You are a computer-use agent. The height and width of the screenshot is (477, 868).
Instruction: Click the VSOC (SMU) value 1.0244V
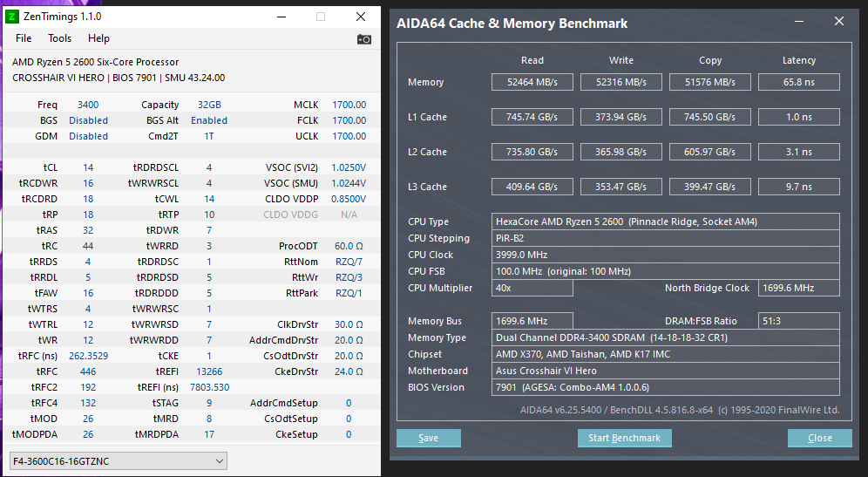(349, 183)
